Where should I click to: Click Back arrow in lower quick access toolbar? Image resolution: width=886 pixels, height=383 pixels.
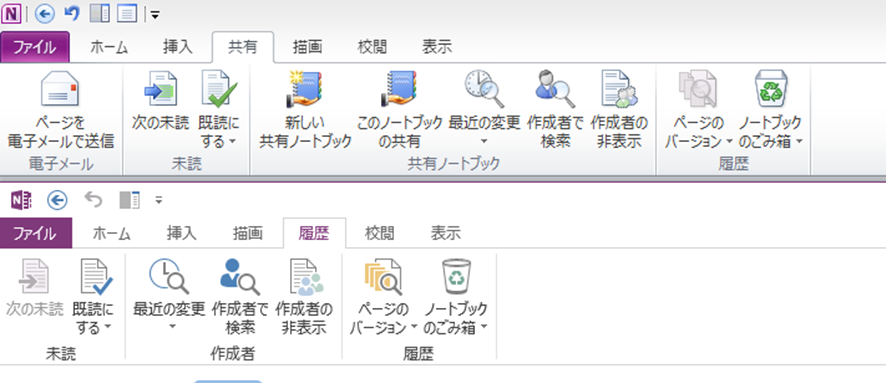(x=57, y=199)
